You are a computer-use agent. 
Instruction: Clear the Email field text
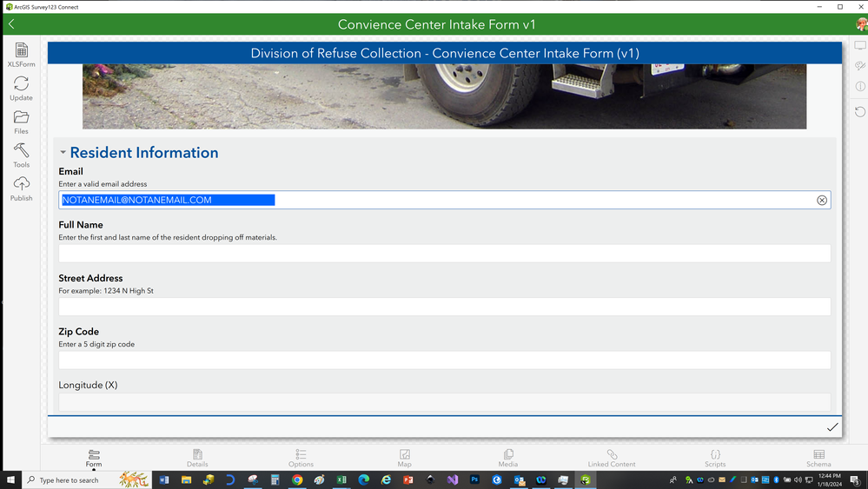[821, 201]
